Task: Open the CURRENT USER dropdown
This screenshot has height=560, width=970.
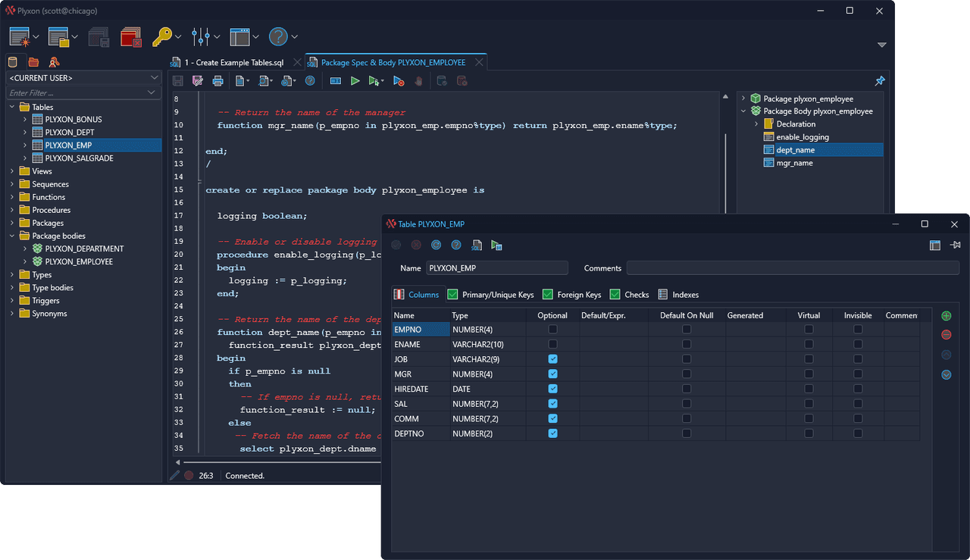Action: click(155, 77)
